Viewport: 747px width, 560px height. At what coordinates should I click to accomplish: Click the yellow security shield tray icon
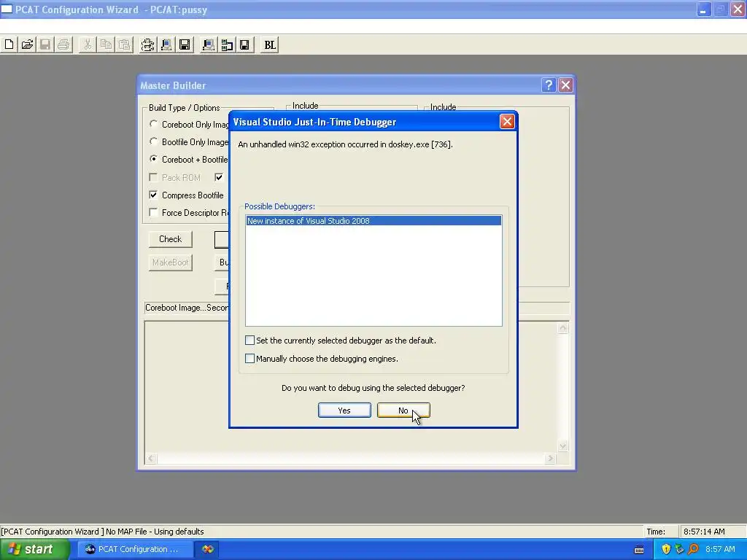tap(666, 549)
